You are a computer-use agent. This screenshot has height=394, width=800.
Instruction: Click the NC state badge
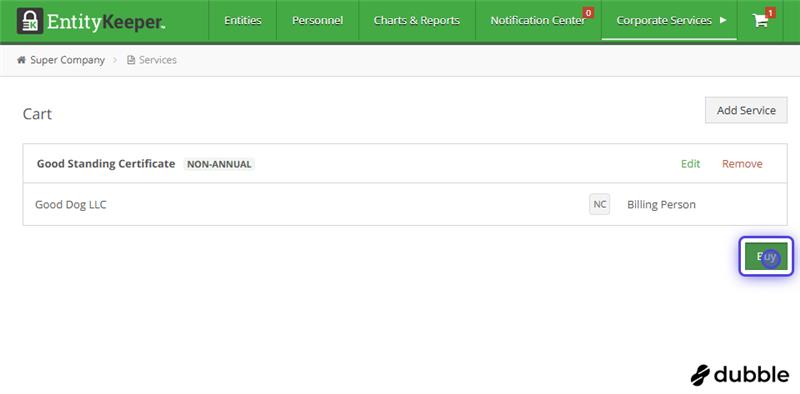click(x=599, y=204)
